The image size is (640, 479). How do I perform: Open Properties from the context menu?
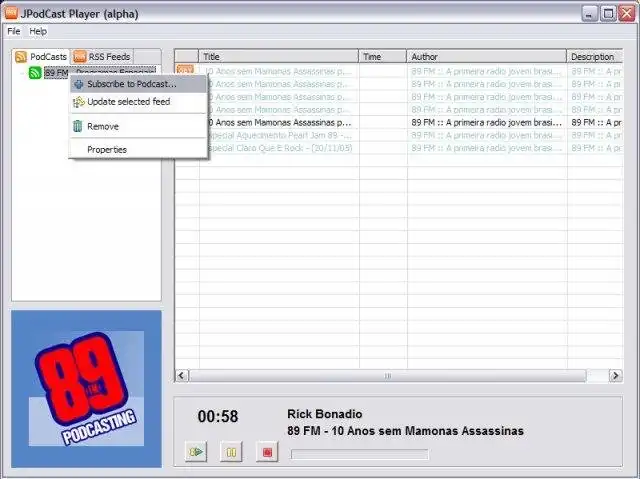point(138,150)
